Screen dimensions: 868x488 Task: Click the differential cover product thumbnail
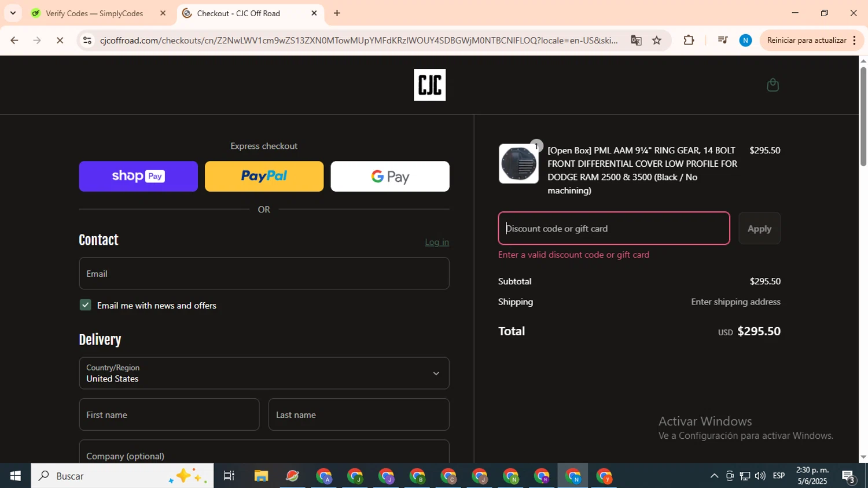[518, 164]
